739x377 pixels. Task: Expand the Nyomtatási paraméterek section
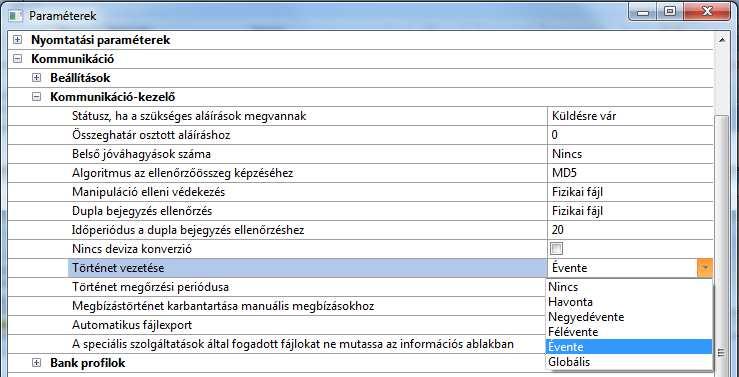(x=17, y=40)
